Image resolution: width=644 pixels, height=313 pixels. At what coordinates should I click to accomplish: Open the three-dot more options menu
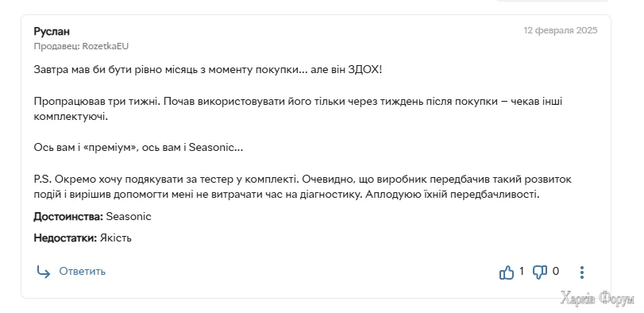click(x=581, y=272)
